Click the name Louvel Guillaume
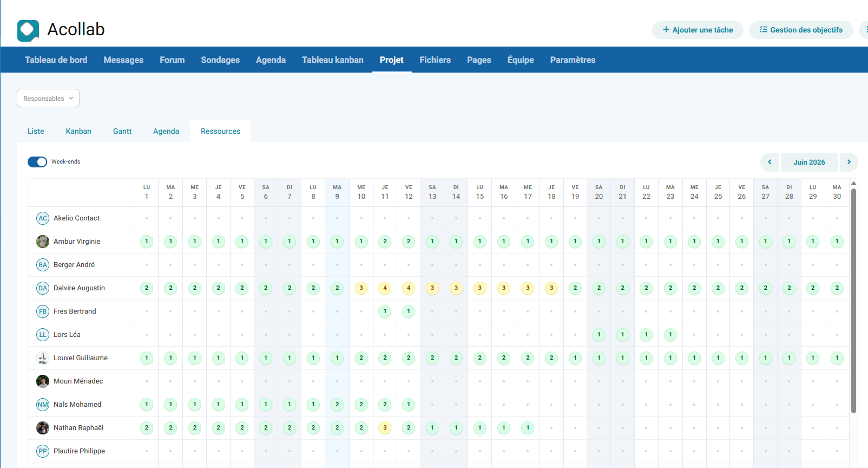This screenshot has width=868, height=468. coord(81,358)
